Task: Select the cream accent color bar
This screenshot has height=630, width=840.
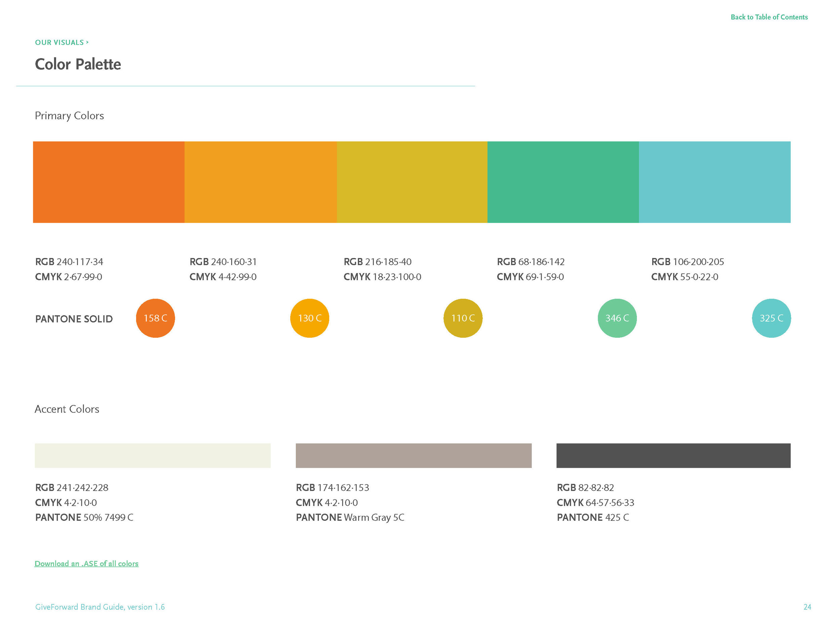Action: click(153, 455)
